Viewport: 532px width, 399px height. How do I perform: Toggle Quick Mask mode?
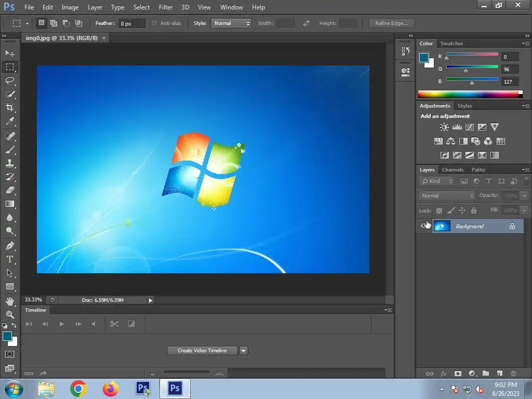click(x=9, y=354)
